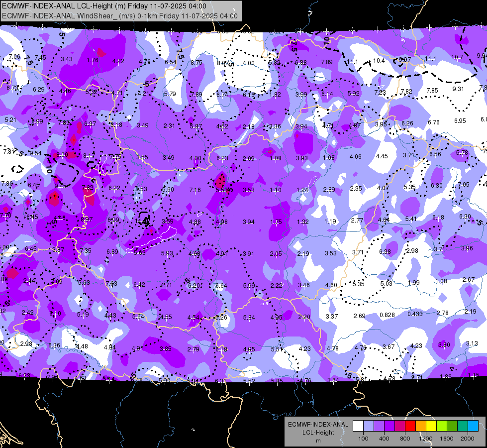Click the red legend color swatch

tap(410, 426)
